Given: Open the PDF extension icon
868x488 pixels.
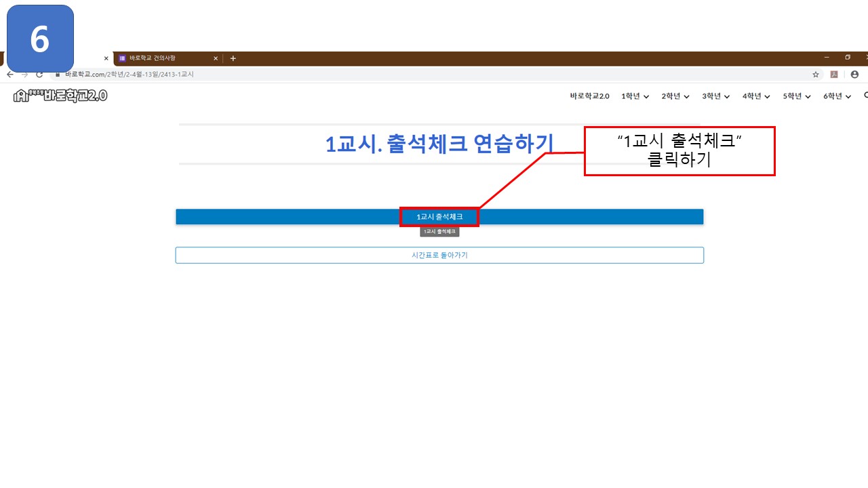Looking at the screenshot, I should click(835, 75).
